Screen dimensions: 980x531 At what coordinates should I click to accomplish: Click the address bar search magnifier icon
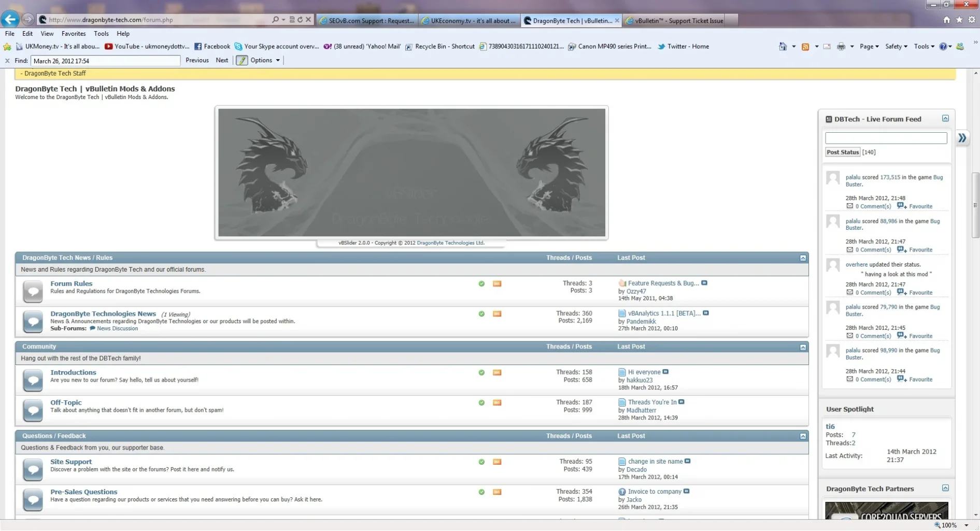click(276, 20)
